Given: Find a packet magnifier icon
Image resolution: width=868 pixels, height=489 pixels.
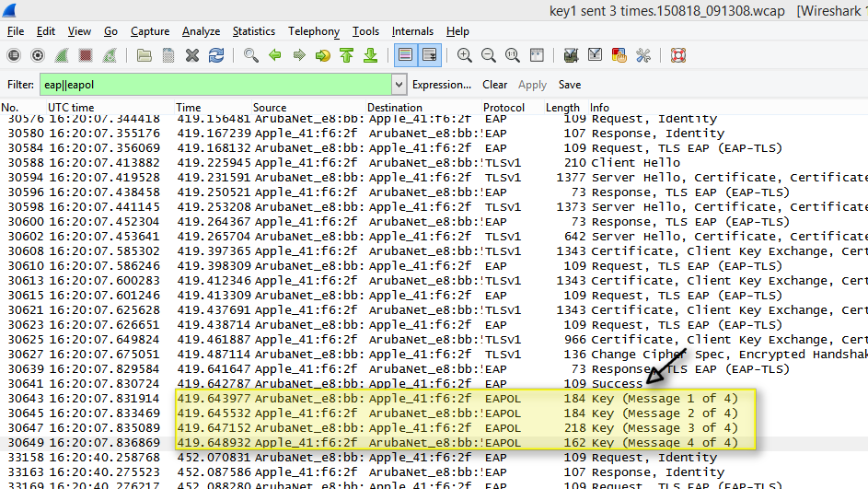Looking at the screenshot, I should [250, 55].
